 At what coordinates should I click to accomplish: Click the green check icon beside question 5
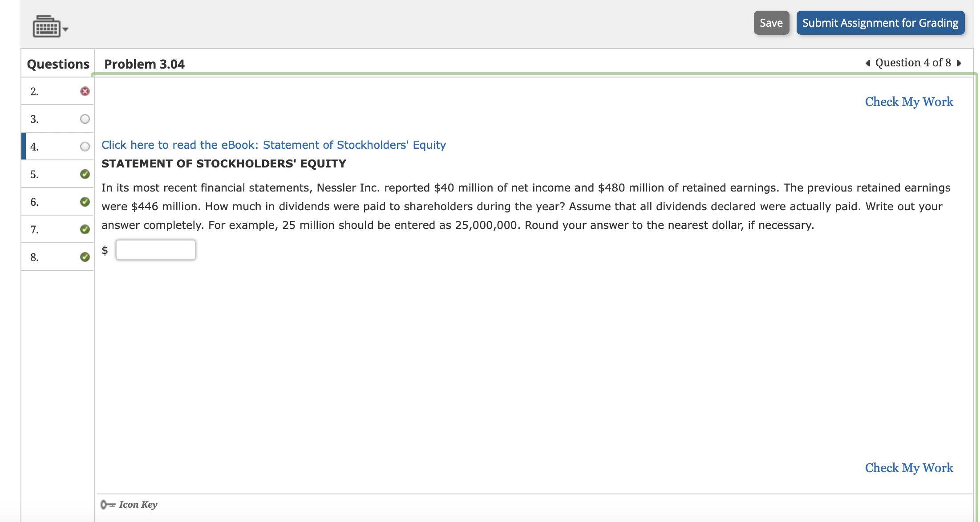tap(84, 174)
